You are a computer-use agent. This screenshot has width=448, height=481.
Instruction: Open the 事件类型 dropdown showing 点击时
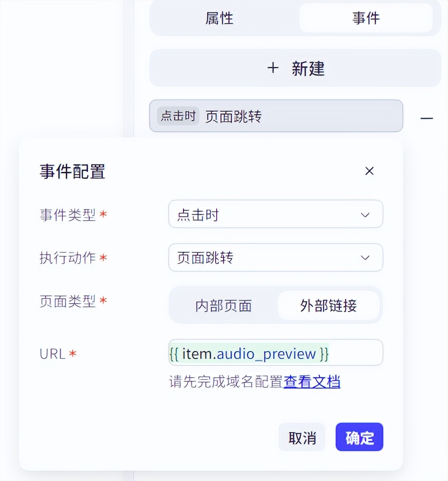tap(276, 214)
